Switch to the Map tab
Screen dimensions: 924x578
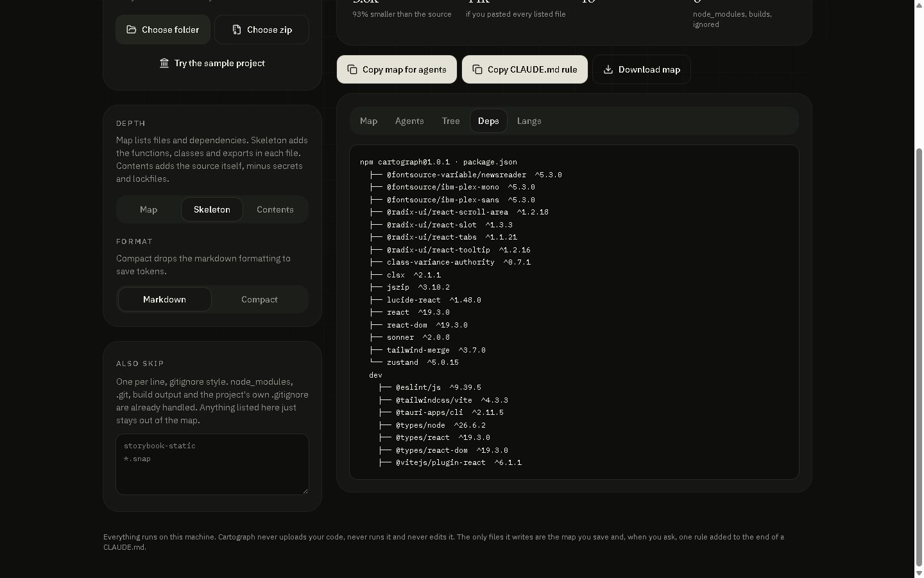pos(368,121)
